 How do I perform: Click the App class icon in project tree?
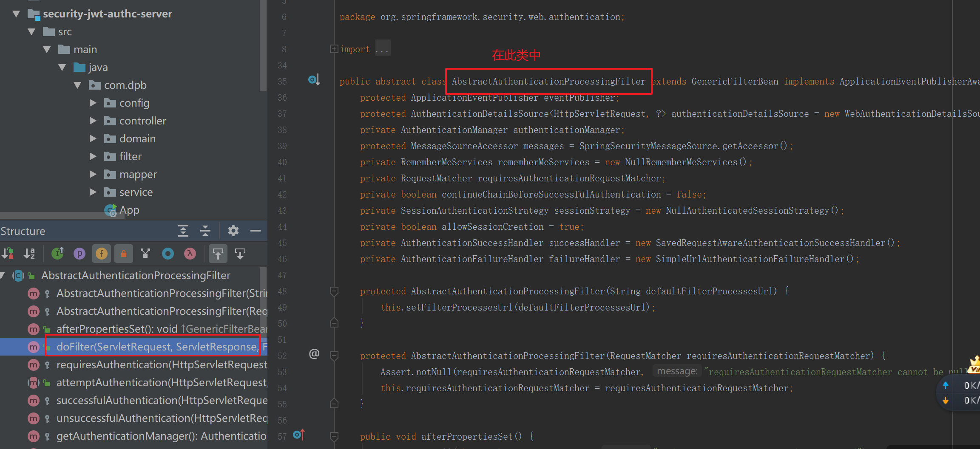(111, 210)
